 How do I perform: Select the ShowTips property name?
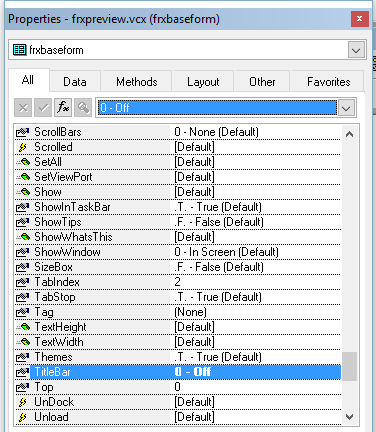58,222
